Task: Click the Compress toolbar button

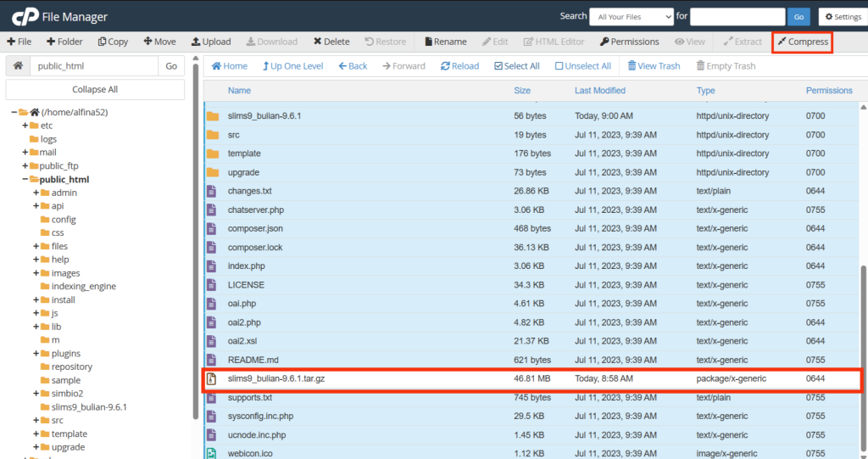Action: click(802, 42)
